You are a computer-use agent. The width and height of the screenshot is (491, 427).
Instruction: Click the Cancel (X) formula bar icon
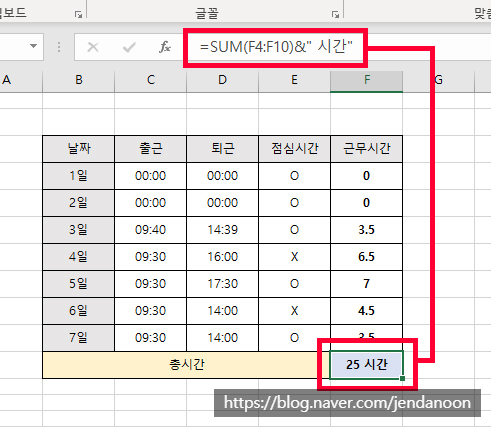[x=93, y=47]
